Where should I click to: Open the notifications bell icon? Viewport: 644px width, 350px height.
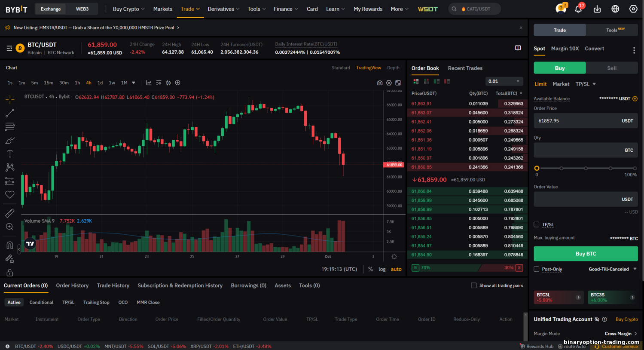578,9
